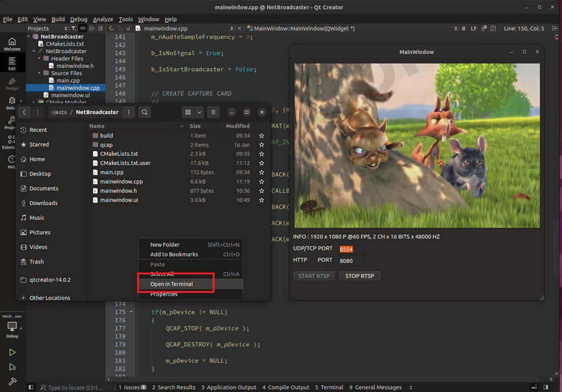The image size is (562, 392).
Task: Open the path options three-dot menu
Action: [x=129, y=112]
